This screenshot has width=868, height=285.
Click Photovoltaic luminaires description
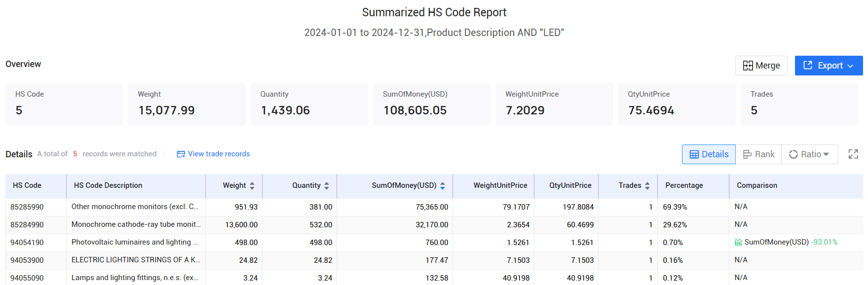135,242
